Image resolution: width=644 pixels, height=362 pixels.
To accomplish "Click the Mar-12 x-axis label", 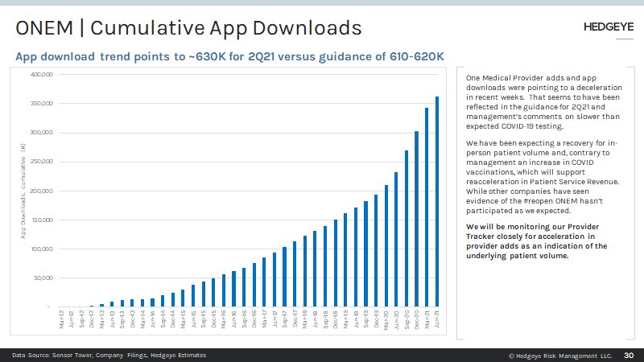I will (62, 319).
